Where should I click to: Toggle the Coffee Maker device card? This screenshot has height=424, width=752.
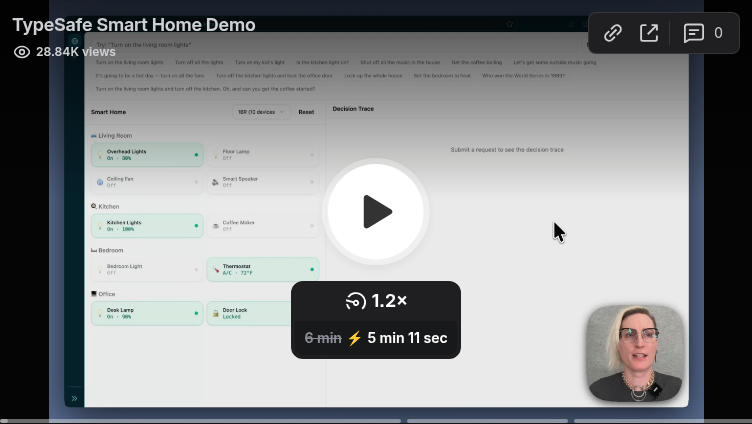click(x=263, y=225)
